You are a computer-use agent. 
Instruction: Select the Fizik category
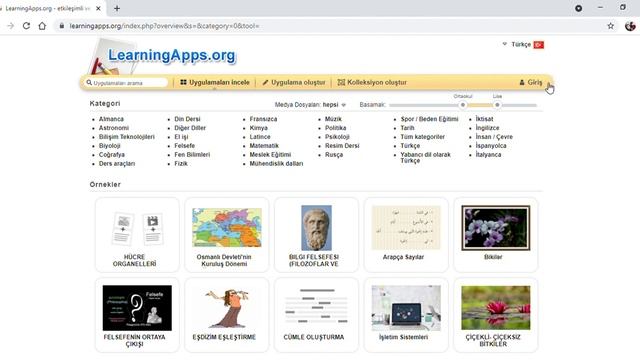[x=181, y=164]
